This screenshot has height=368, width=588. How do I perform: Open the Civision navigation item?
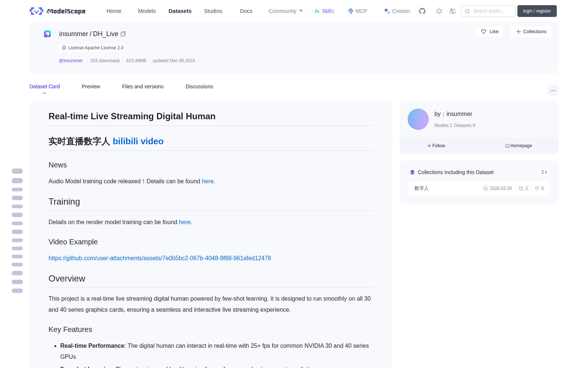[397, 11]
